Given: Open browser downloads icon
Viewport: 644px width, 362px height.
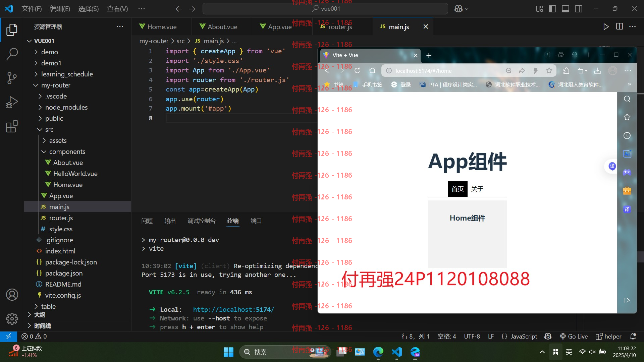Looking at the screenshot, I should [x=598, y=71].
